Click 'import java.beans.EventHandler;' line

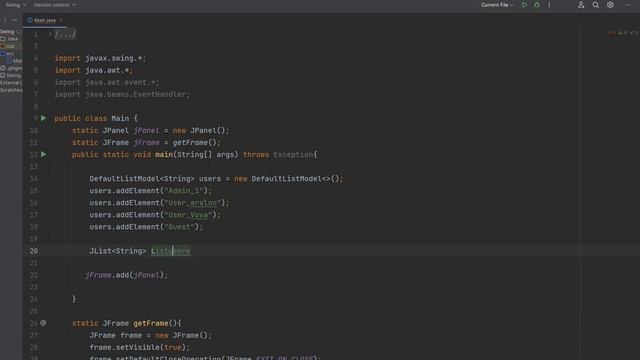click(122, 94)
